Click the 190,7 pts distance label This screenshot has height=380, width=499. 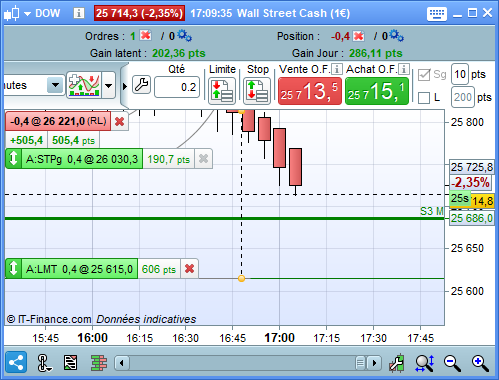(169, 159)
